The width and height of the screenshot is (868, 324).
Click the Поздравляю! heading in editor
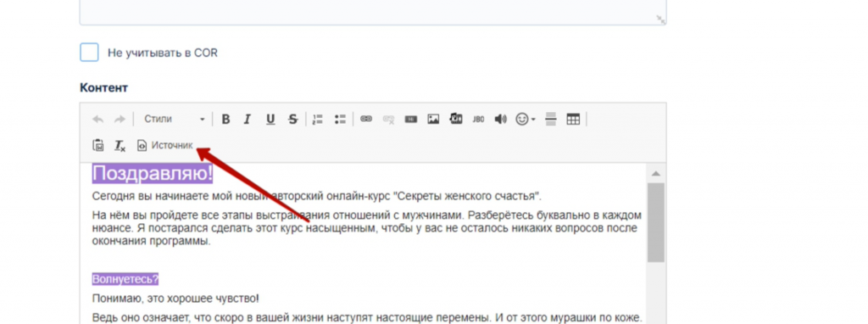(x=153, y=173)
